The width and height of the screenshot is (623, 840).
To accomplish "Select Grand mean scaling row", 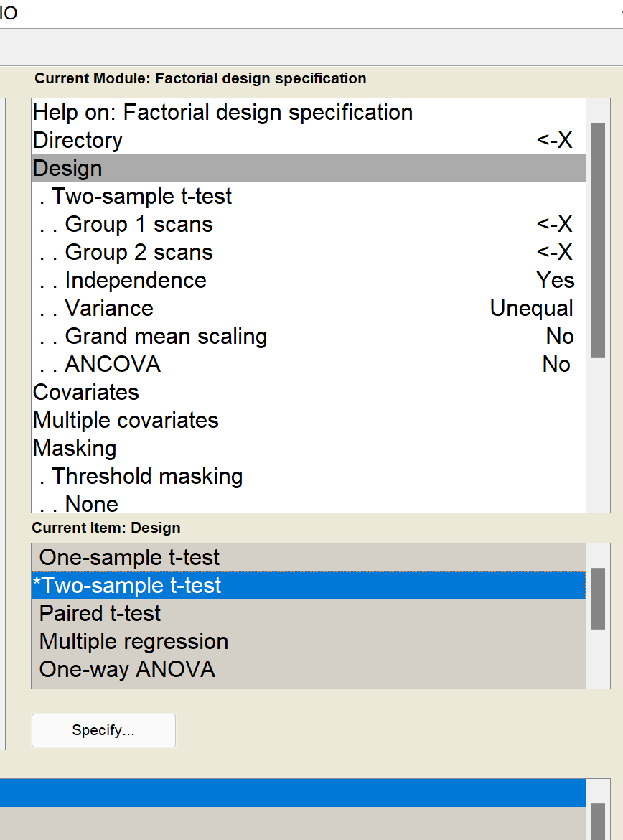I will (166, 337).
